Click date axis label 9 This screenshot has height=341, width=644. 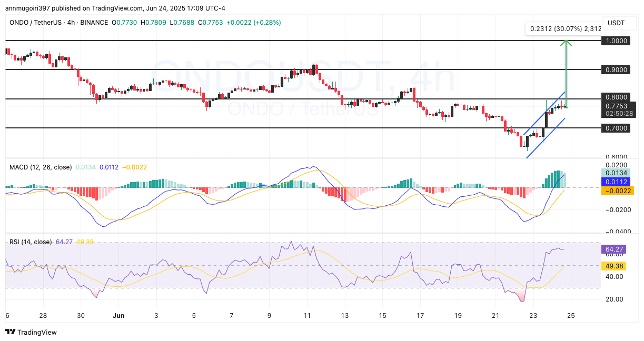coord(270,316)
